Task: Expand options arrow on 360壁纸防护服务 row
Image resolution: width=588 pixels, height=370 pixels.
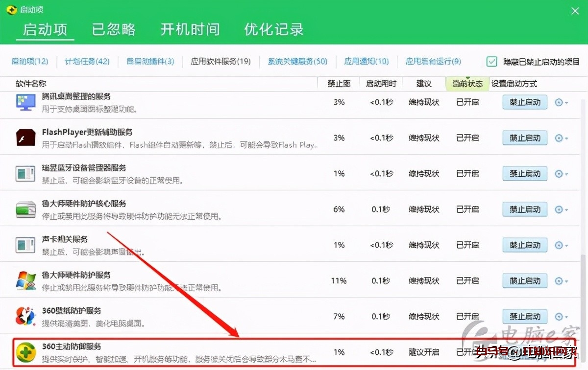Action: click(560, 316)
